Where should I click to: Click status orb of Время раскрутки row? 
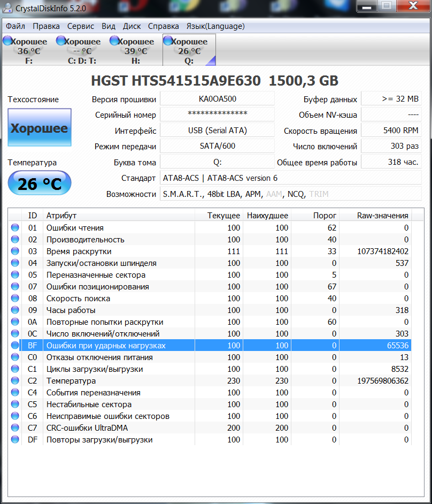pos(15,251)
